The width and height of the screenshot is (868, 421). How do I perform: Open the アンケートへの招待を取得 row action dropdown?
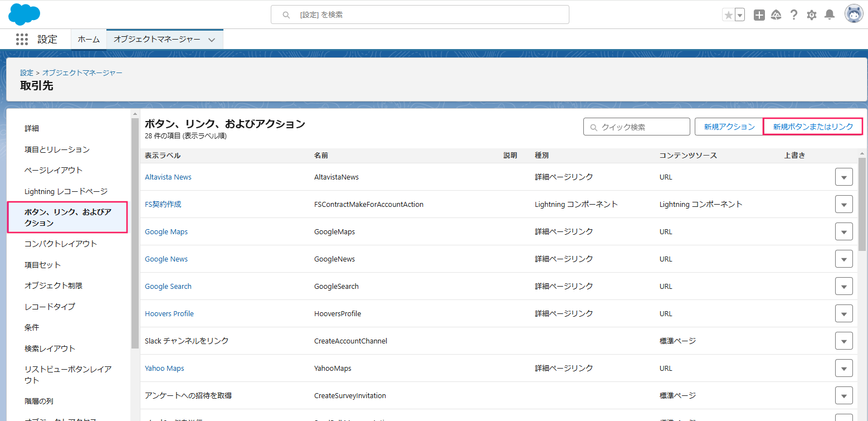tap(844, 395)
